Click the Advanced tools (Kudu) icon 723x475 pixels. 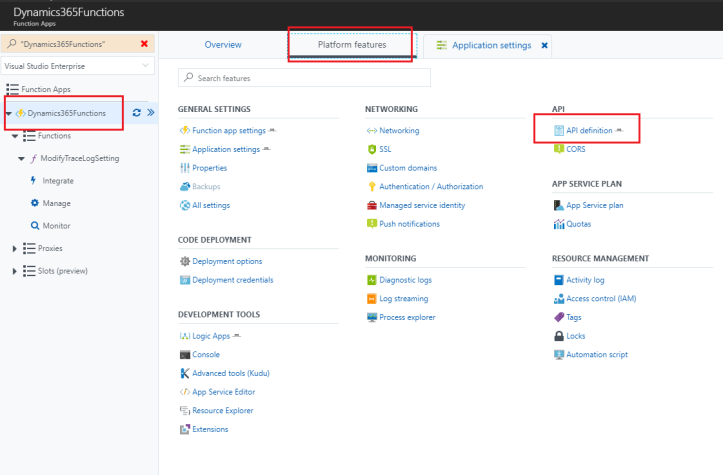[184, 373]
